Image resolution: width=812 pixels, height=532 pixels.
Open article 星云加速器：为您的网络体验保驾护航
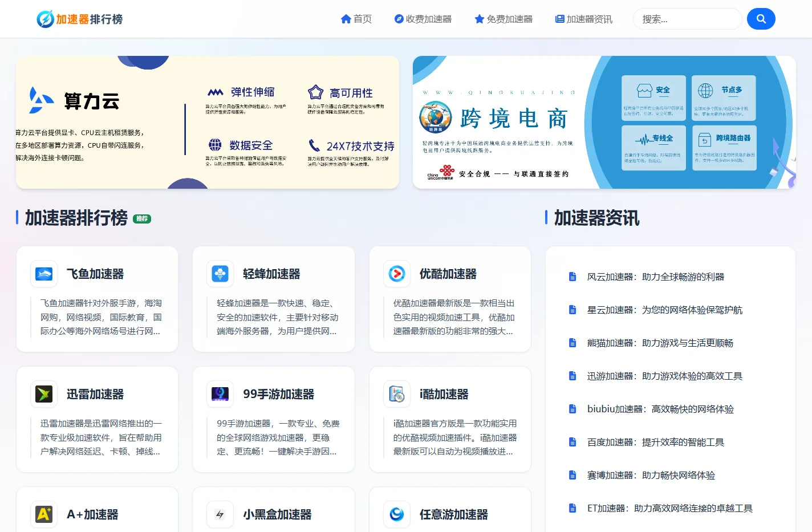coord(665,310)
